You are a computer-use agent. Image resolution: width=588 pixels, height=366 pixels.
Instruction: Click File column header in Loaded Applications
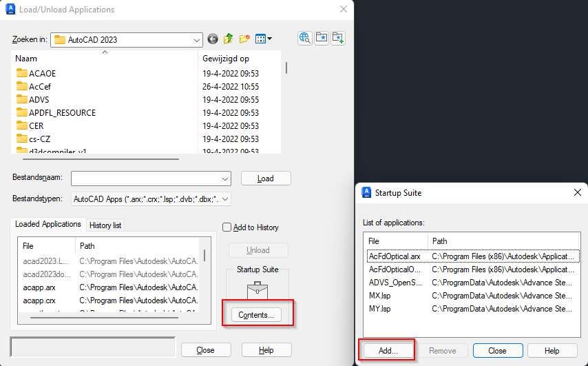(47, 246)
